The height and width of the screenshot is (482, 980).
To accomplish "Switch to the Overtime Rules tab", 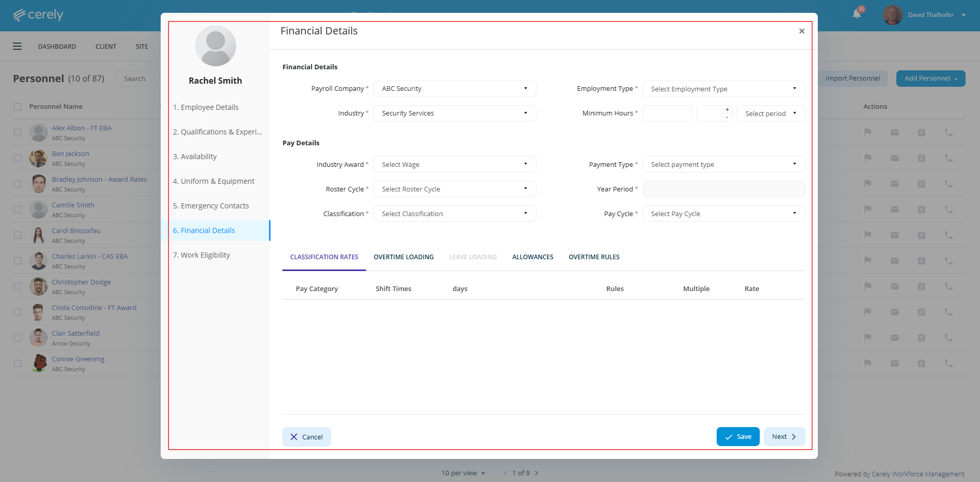I will pyautogui.click(x=594, y=257).
